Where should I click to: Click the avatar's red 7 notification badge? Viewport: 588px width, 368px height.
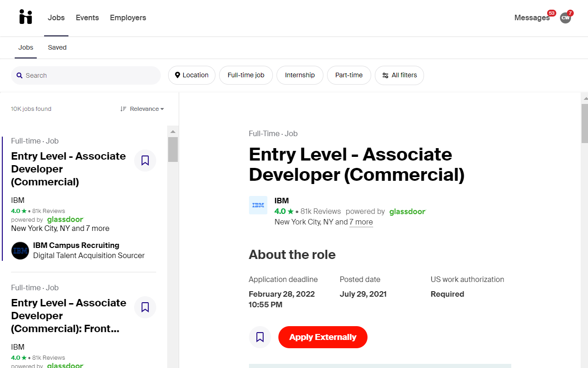pyautogui.click(x=570, y=13)
